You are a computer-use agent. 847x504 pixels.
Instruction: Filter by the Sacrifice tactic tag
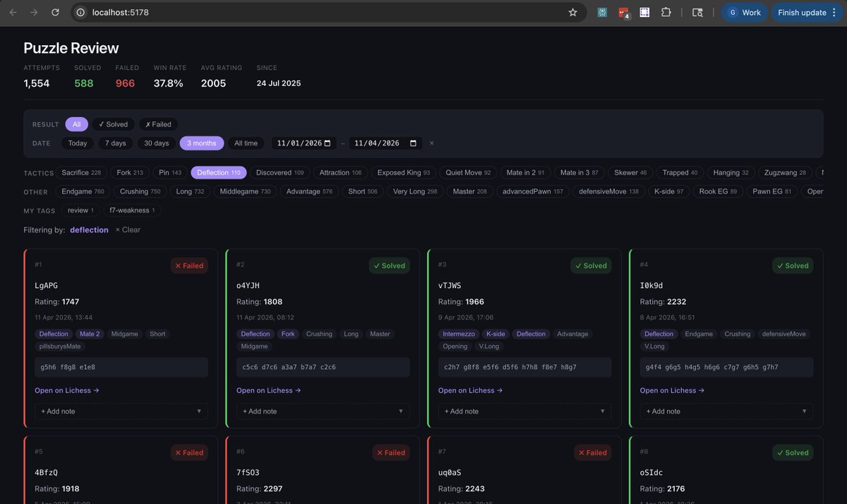tap(81, 173)
